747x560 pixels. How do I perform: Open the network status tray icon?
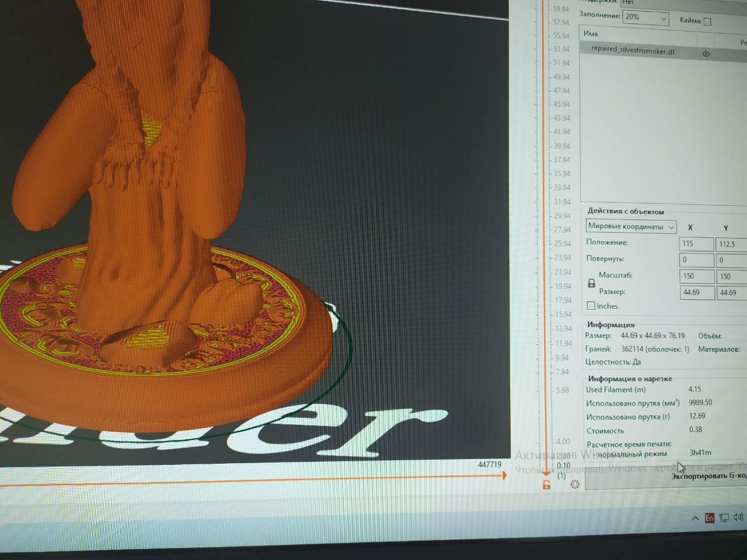click(x=724, y=517)
